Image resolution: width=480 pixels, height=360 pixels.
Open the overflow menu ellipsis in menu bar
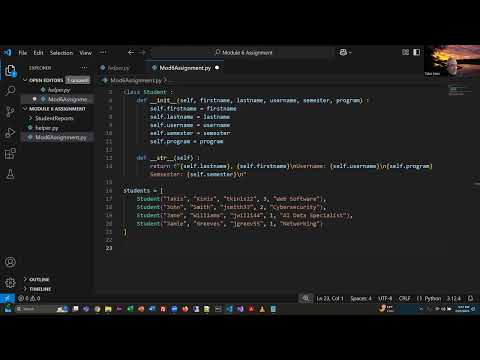click(103, 52)
